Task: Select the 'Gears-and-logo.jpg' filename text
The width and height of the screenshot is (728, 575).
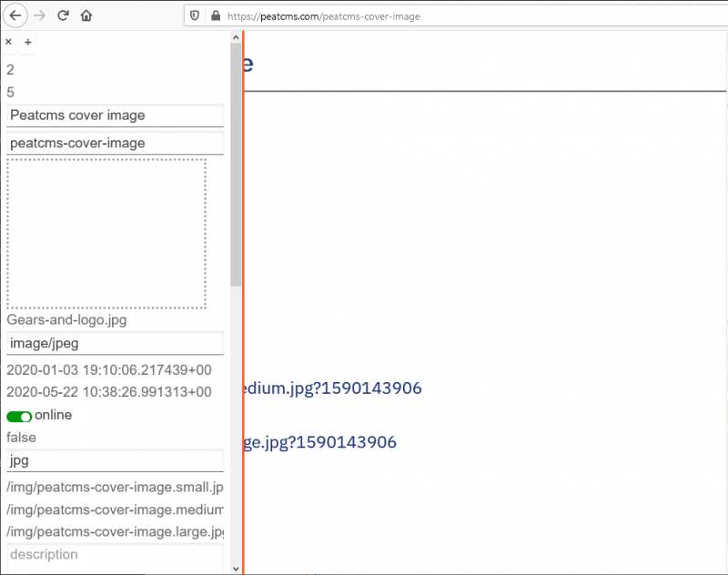Action: pyautogui.click(x=66, y=319)
